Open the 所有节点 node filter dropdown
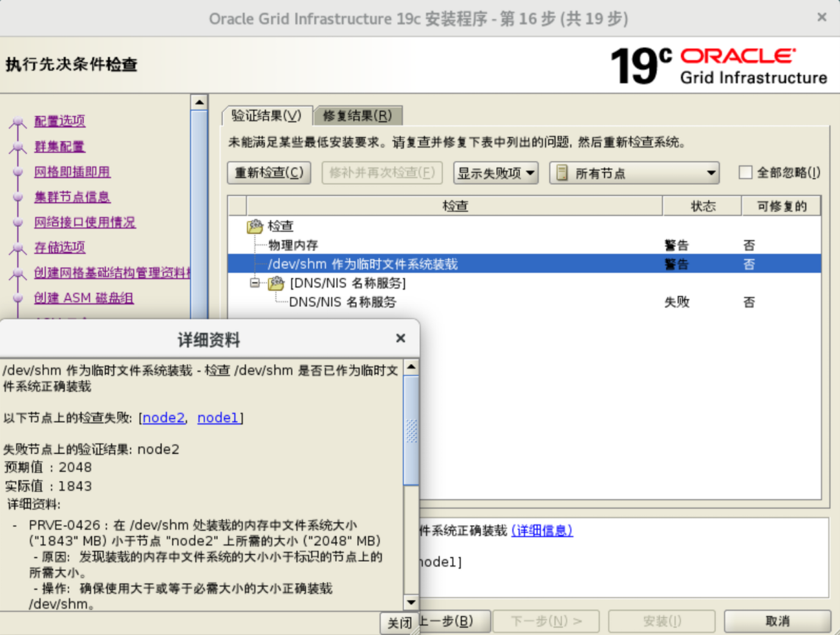Screen dimensions: 840x635 click(634, 173)
